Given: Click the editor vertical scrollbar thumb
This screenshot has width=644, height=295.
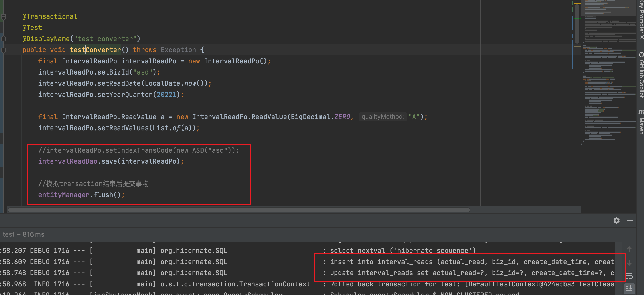Looking at the screenshot, I should (577, 24).
